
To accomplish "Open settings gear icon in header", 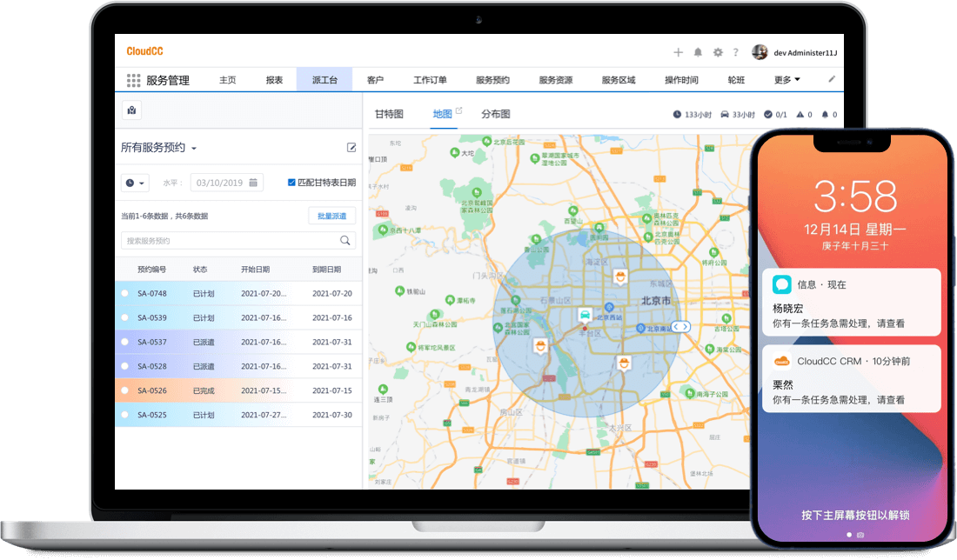I will click(x=718, y=52).
